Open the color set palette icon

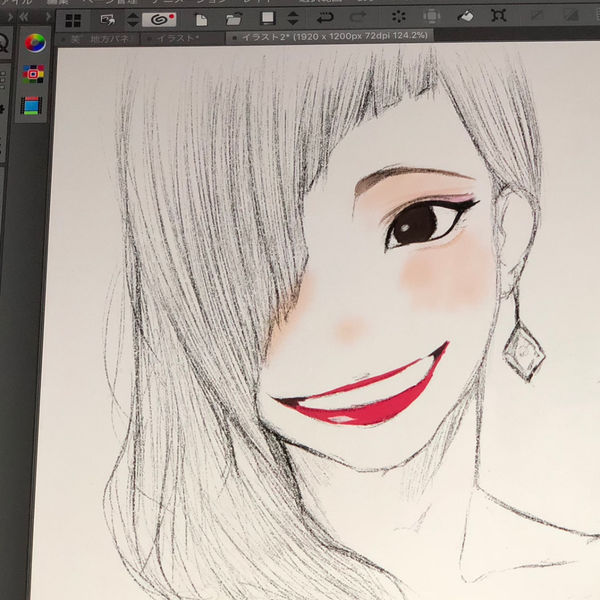[33, 74]
